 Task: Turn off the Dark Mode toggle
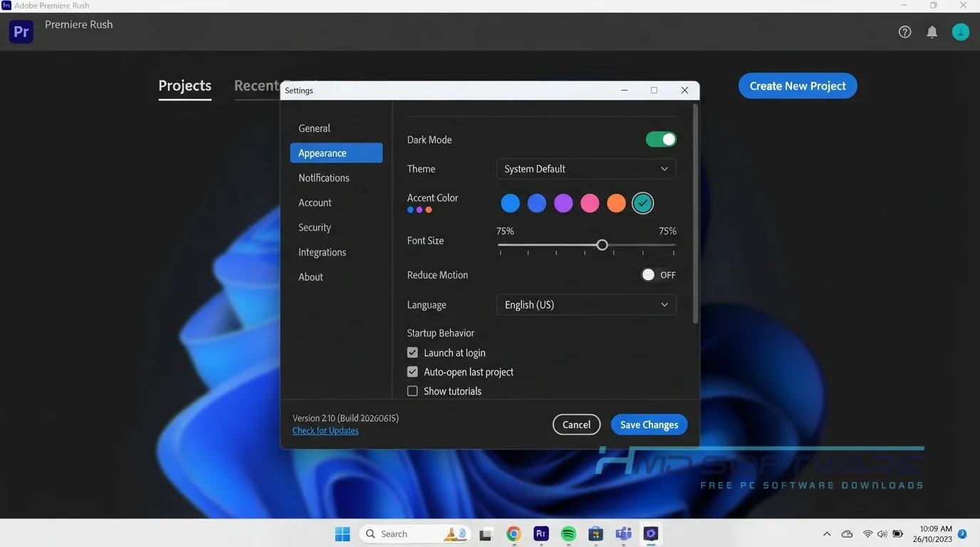point(661,140)
